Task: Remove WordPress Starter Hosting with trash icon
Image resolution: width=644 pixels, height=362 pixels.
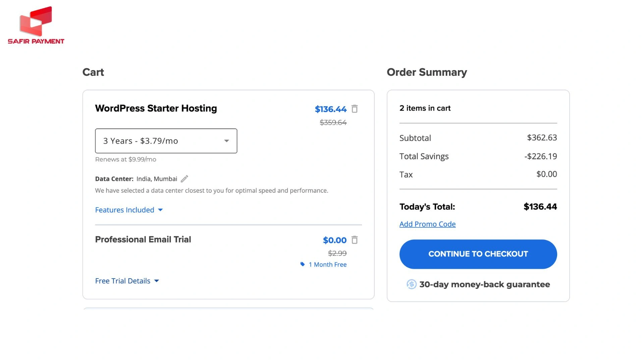Action: (x=355, y=109)
